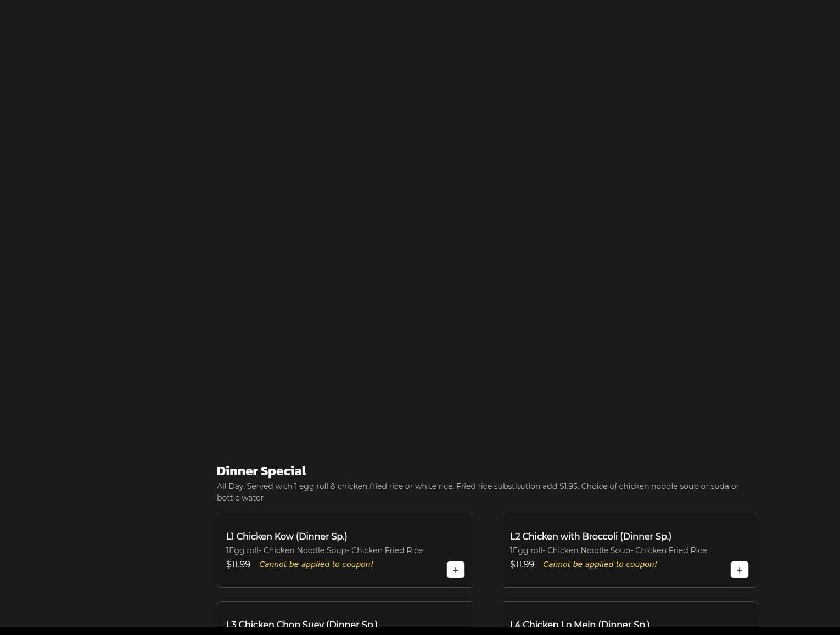Click the L2 Chicken with Broccoli side-items description
The width and height of the screenshot is (840, 635).
[x=608, y=550]
